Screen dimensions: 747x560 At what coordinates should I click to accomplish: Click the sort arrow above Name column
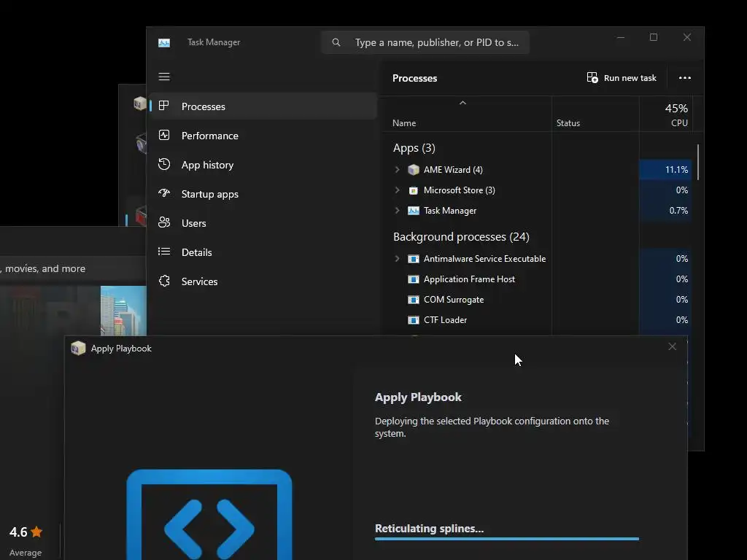462,103
